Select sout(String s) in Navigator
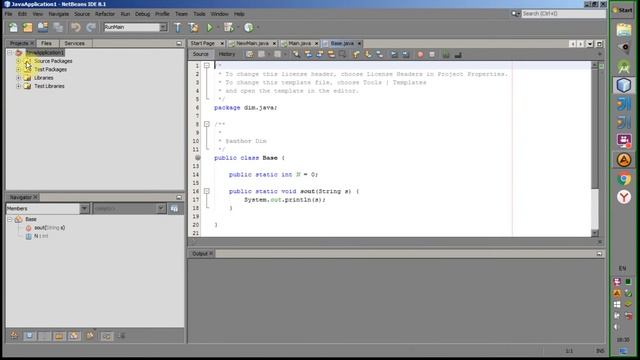 pyautogui.click(x=49, y=228)
